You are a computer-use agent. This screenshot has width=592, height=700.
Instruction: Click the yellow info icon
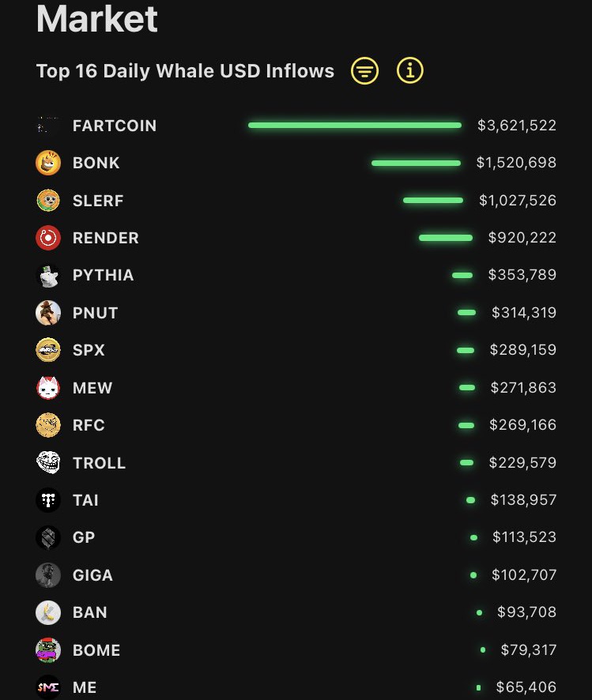pyautogui.click(x=409, y=71)
